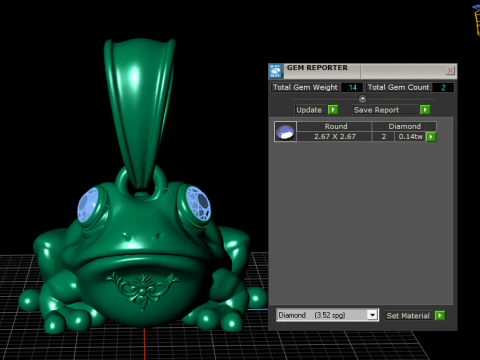Run Update with green arrow
This screenshot has height=360, width=480.
click(333, 110)
